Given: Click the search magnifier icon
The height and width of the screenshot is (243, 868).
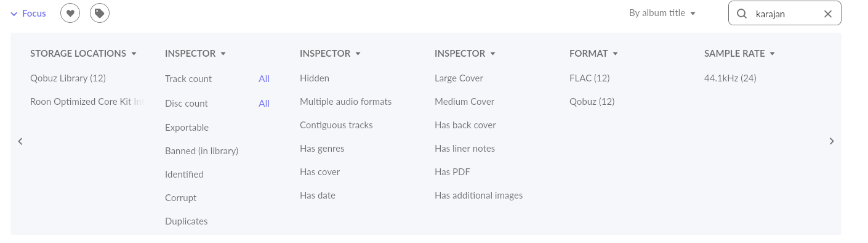Looking at the screenshot, I should (742, 14).
